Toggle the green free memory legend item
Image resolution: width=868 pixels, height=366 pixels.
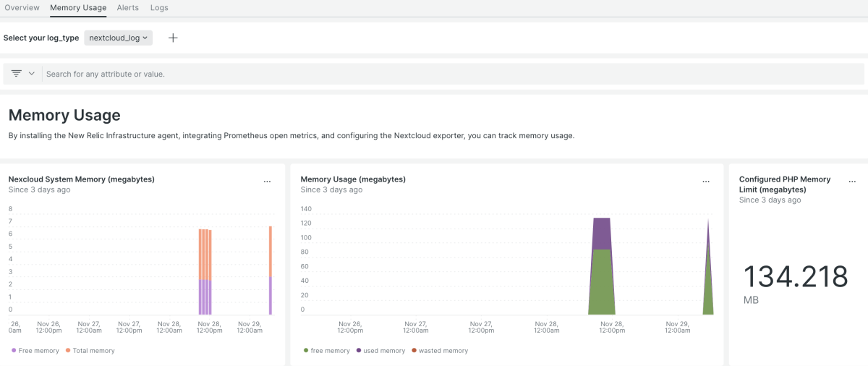pos(330,351)
